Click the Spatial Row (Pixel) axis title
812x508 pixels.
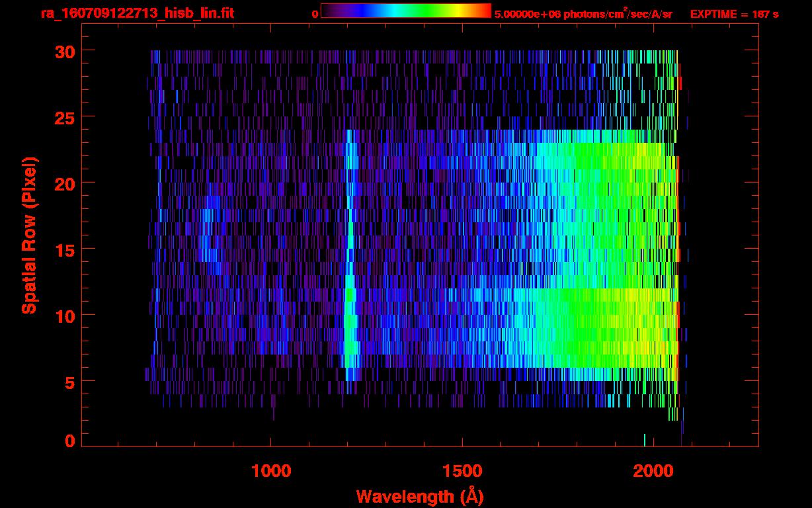coord(29,235)
